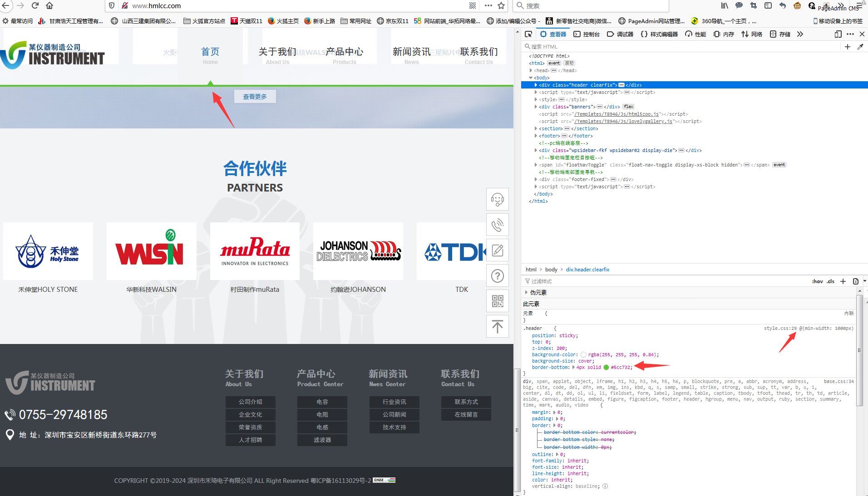Viewport: 868px width, 496px height.
Task: Open the 天猫双11 bookmark
Action: tap(247, 21)
